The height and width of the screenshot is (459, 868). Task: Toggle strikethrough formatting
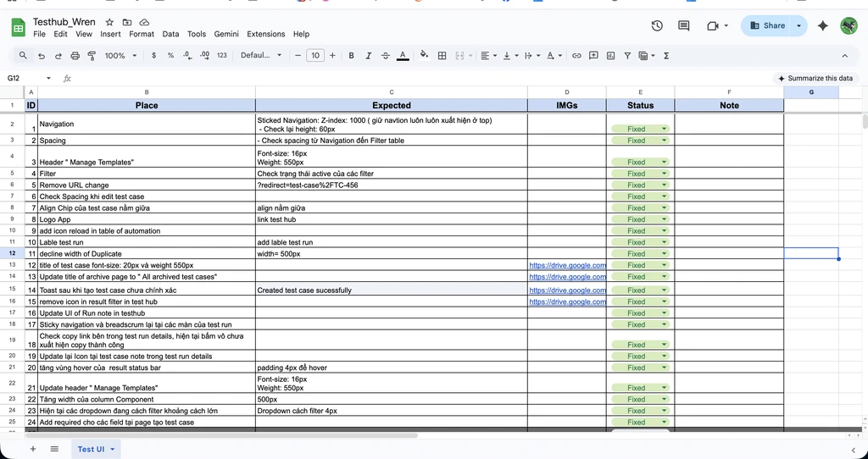[x=386, y=56]
